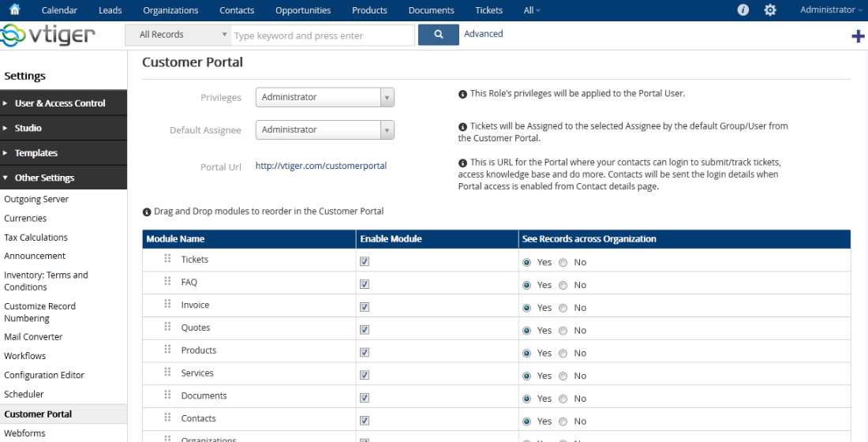Screen dimensions: 868x442
Task: Click the keyword search input field
Action: [x=322, y=36]
